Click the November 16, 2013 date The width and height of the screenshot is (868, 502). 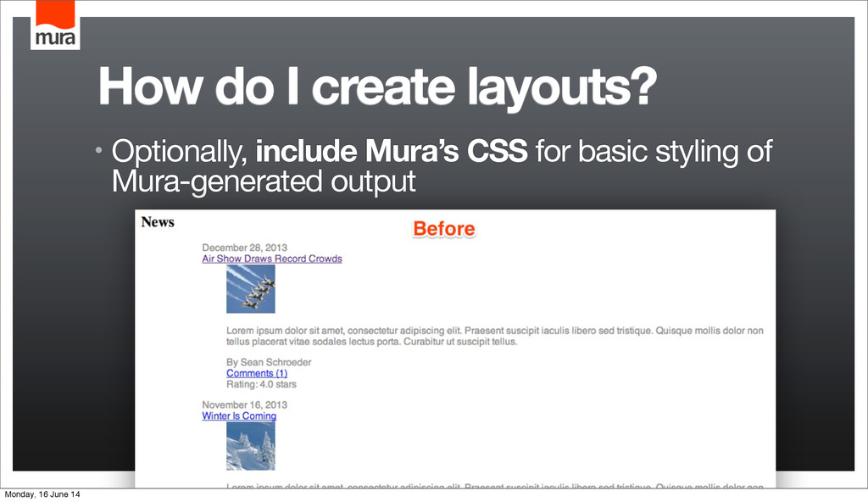245,405
